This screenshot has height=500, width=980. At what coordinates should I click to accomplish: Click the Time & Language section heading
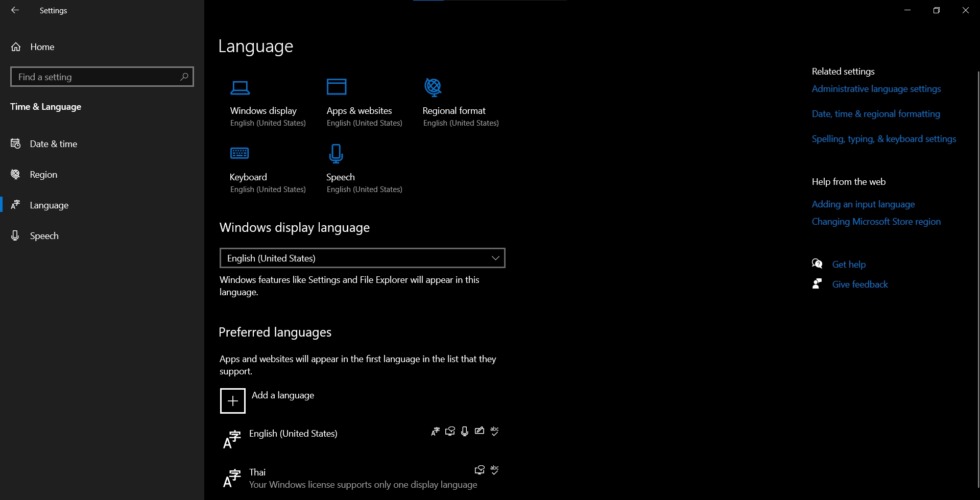pyautogui.click(x=46, y=107)
